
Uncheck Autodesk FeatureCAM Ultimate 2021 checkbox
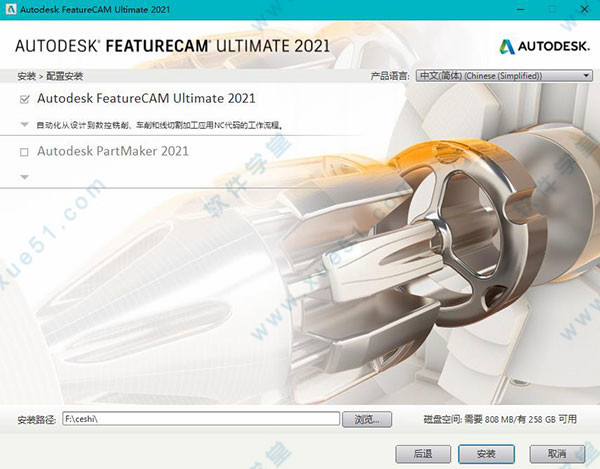[24, 99]
